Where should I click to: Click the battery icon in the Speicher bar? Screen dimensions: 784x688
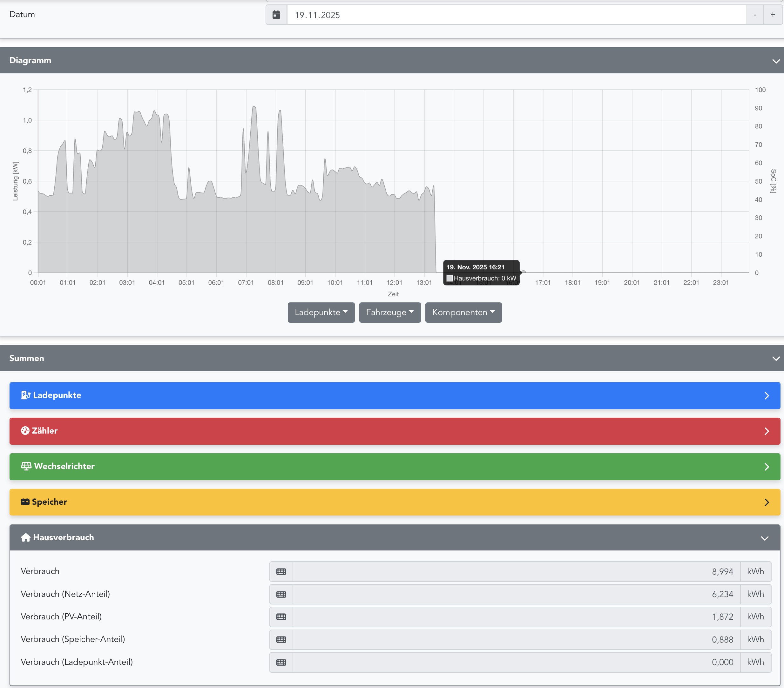coord(25,502)
